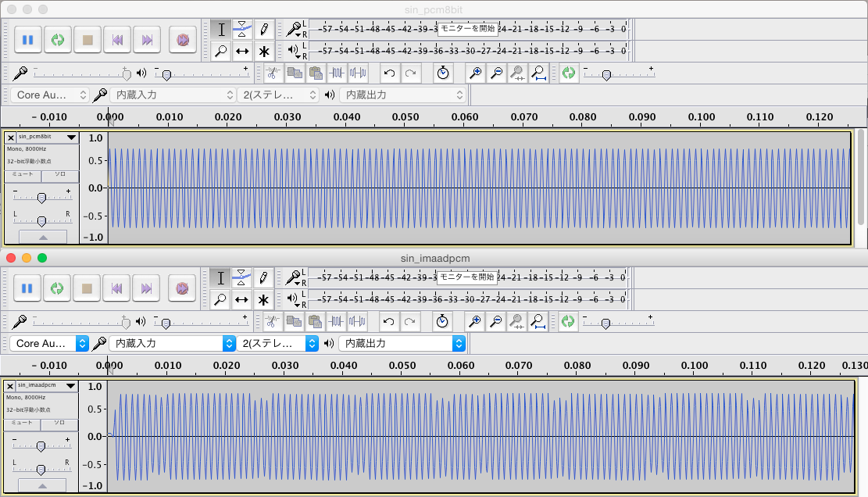
Task: Open 内蔵出力 output dropdown in sin_imaadpcm window
Action: [402, 344]
